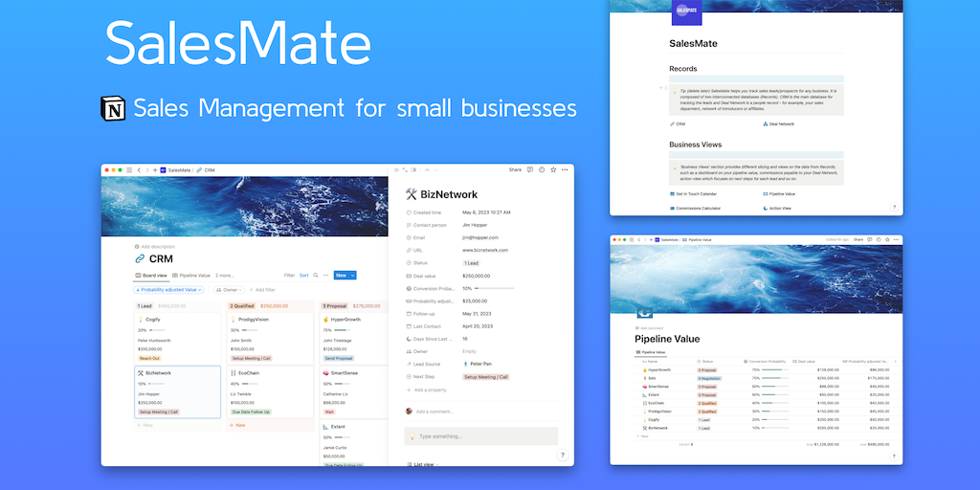
Task: Open Action View link
Action: (x=777, y=208)
